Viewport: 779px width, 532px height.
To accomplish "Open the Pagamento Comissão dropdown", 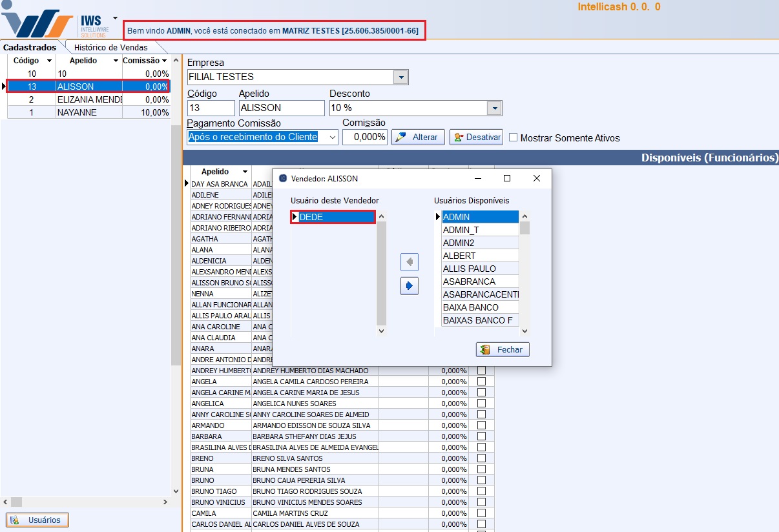I will tap(333, 137).
